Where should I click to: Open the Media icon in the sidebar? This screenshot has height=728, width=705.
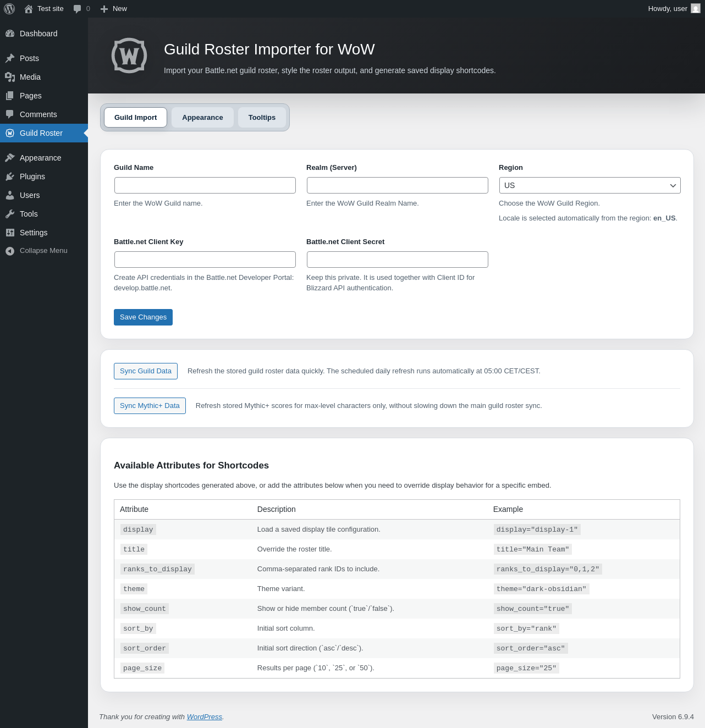10,77
